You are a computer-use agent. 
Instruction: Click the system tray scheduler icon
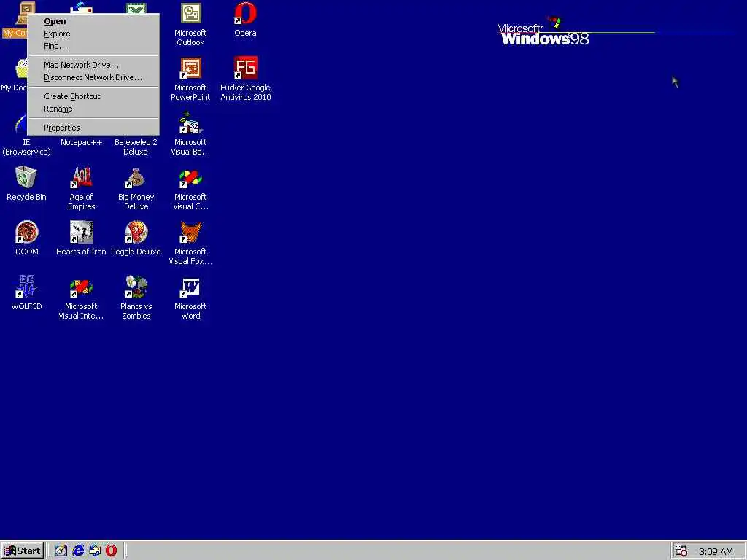pyautogui.click(x=681, y=551)
